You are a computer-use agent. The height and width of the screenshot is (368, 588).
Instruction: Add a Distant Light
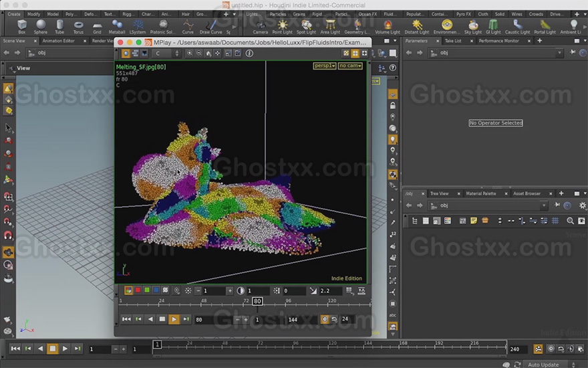click(x=417, y=26)
